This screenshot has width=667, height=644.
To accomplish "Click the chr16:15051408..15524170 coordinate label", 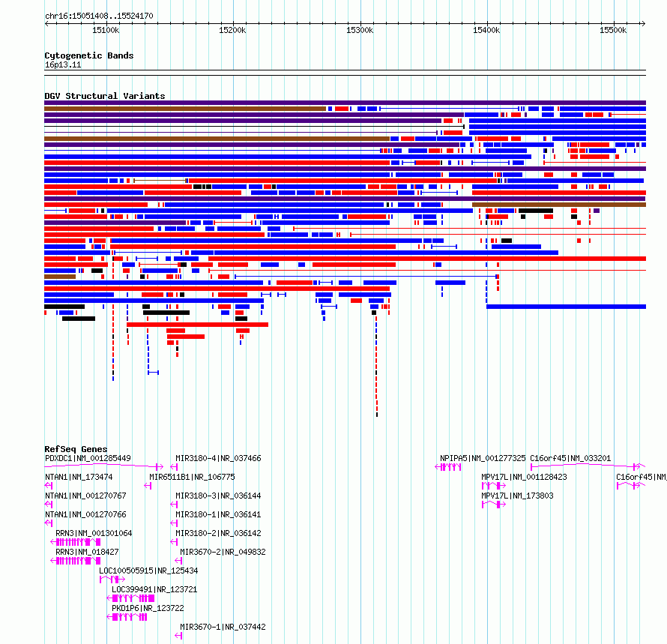I will 99,16.
